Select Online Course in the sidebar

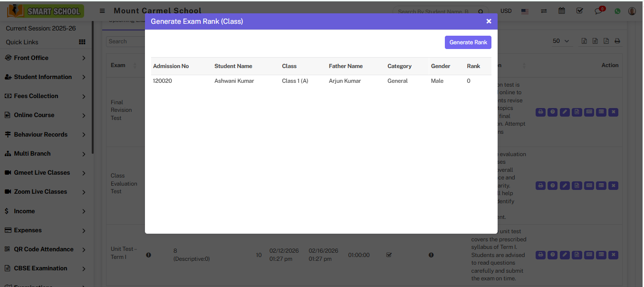pyautogui.click(x=34, y=115)
